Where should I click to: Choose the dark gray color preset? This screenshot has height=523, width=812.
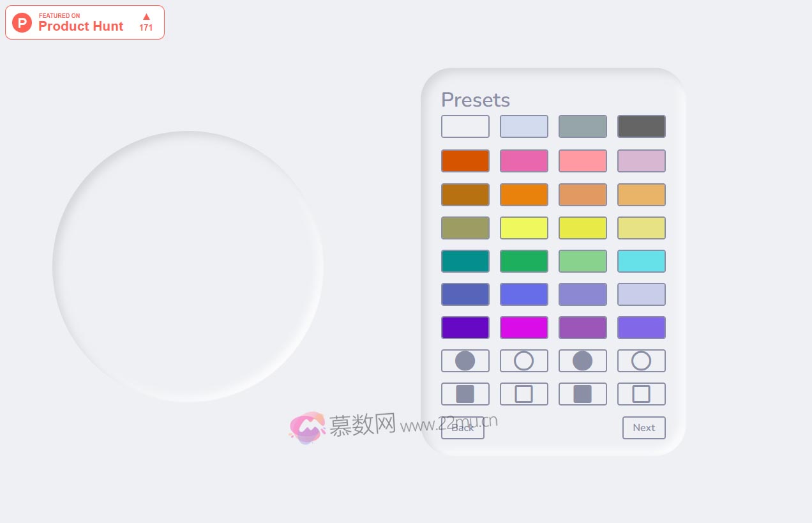641,126
